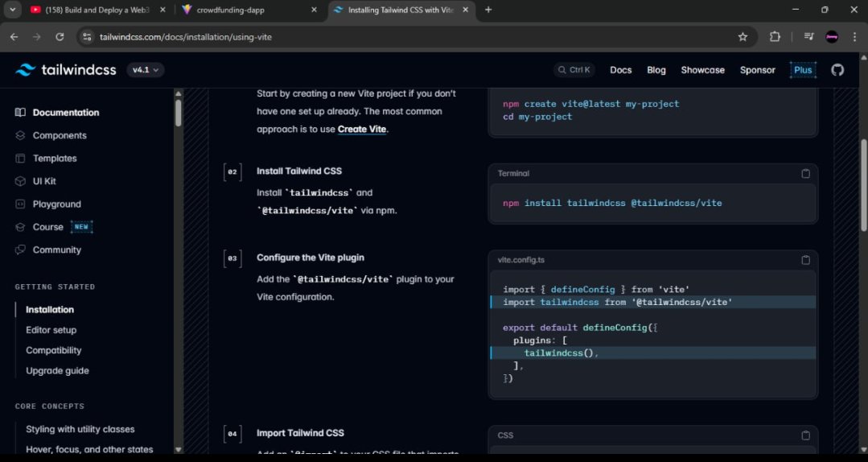Click the Playground icon in sidebar

pos(20,204)
